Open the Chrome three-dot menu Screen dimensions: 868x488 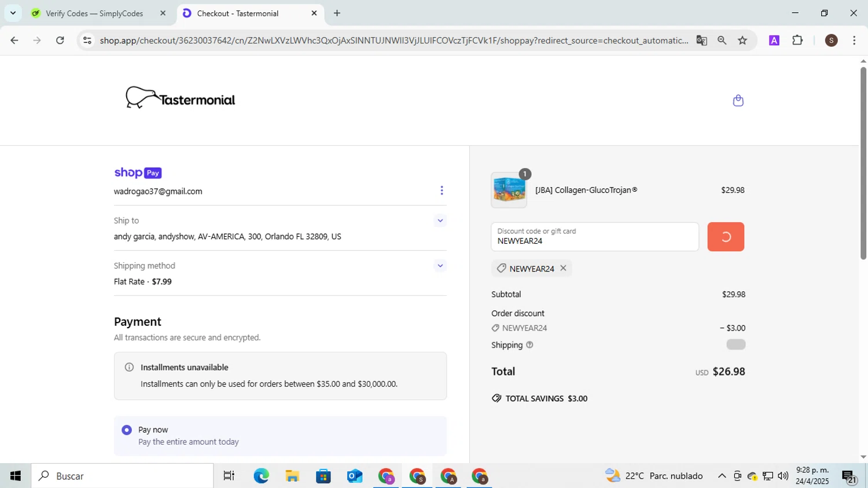tap(855, 41)
